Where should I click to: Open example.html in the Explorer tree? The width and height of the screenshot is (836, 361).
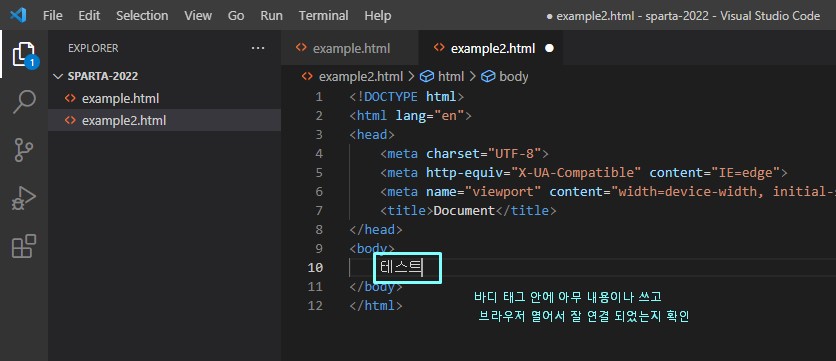click(x=164, y=99)
